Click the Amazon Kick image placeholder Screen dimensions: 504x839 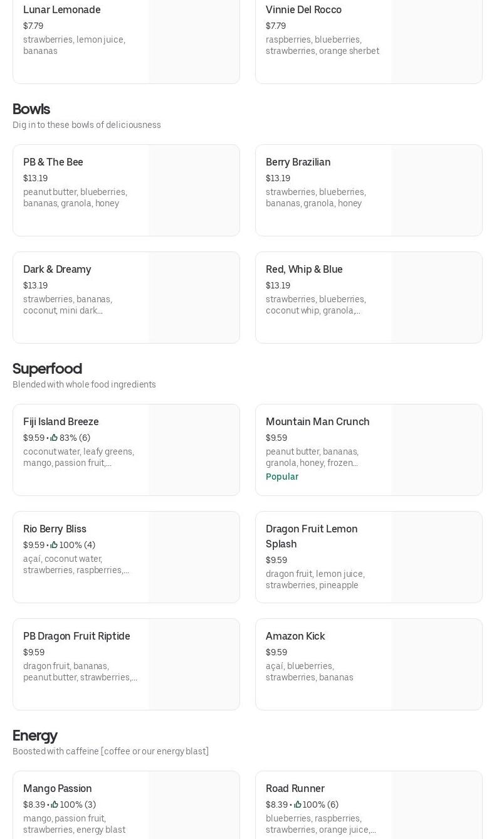(x=436, y=664)
